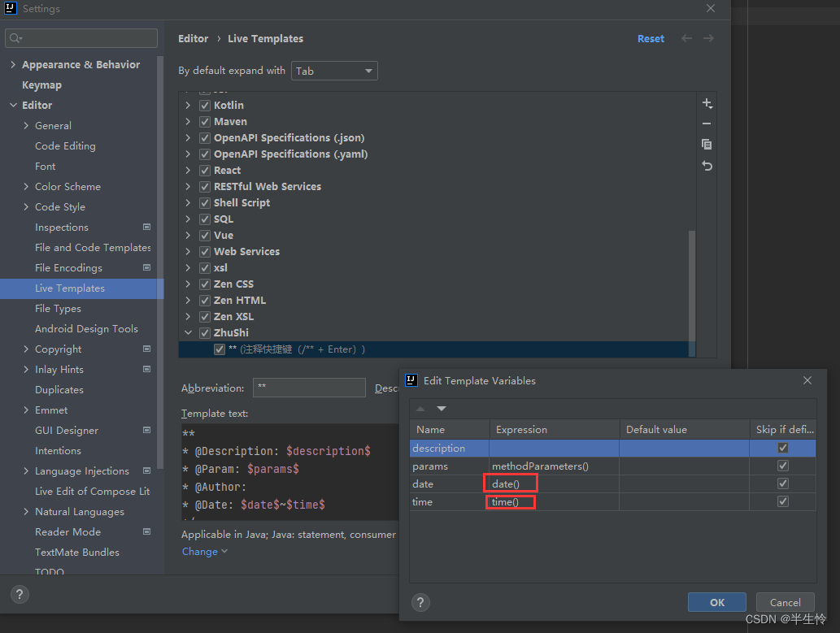Screen dimensions: 840x633
Task: Duplicate the selected live template
Action: [707, 145]
